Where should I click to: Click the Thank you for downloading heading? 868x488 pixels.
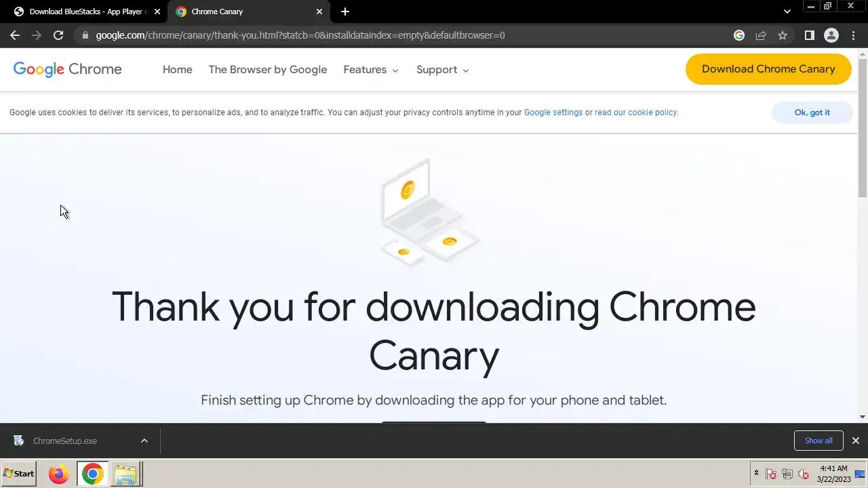[x=434, y=331]
